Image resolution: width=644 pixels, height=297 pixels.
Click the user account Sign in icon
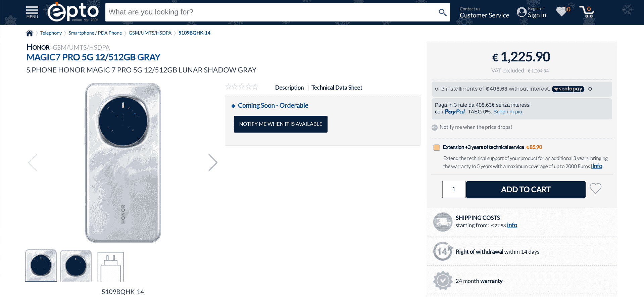522,12
